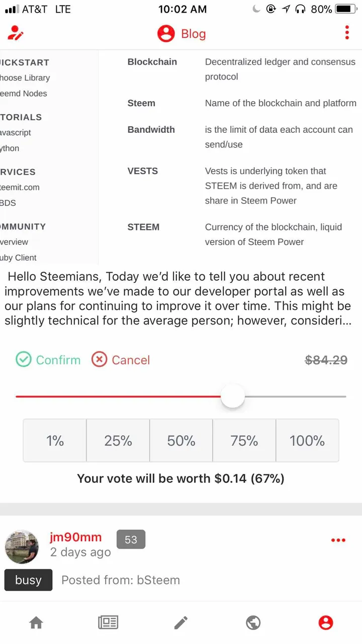Image resolution: width=362 pixels, height=644 pixels.
Task: Open jm90mm user profile link
Action: coord(75,537)
